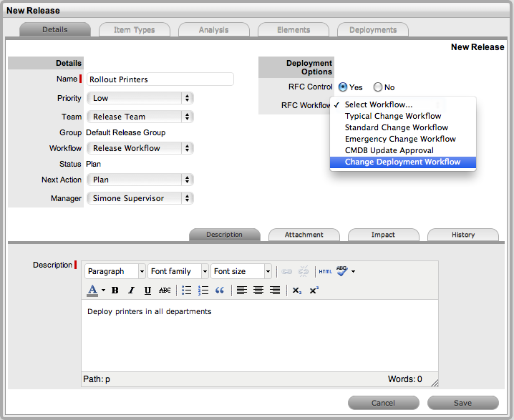Cancel the new release form
This screenshot has width=514, height=420.
(x=383, y=403)
